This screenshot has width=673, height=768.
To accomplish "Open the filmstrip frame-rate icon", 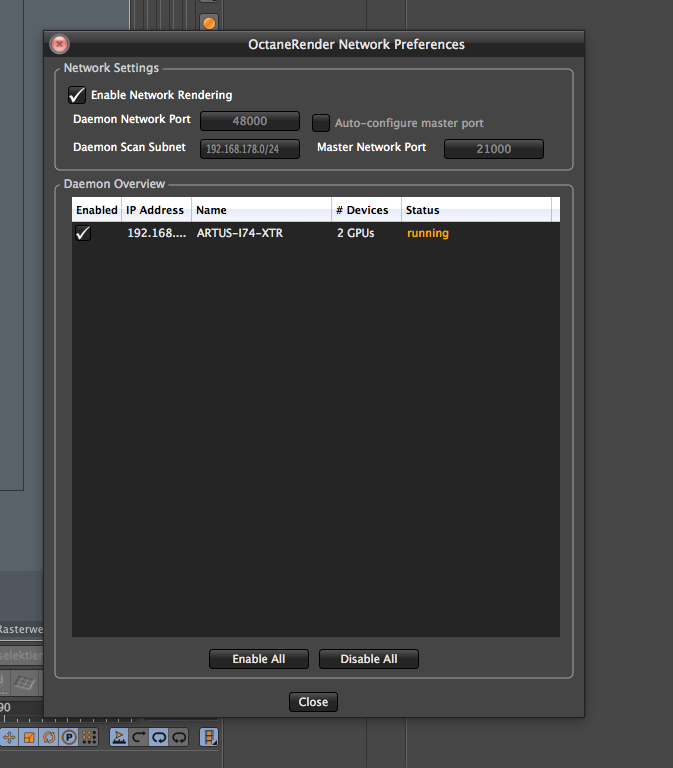I will pos(209,737).
